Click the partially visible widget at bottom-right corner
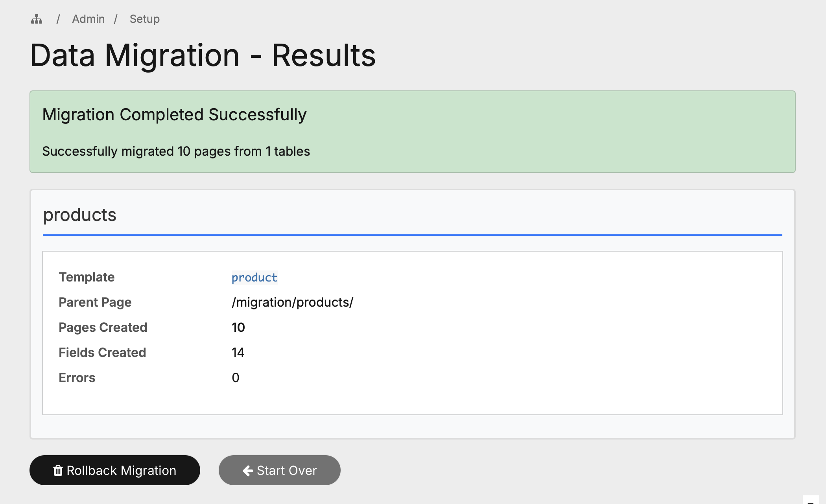 [811, 500]
